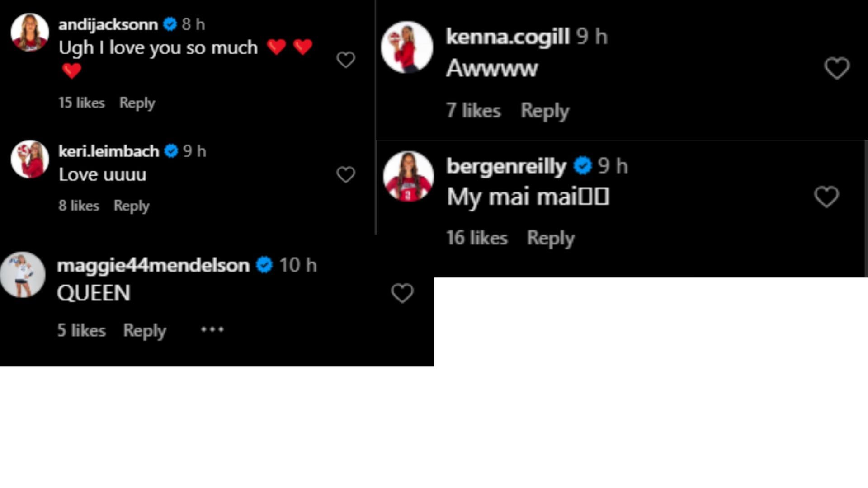Tap the heart on maggie44mendelson's QUEEN comment
Image resolution: width=868 pixels, height=488 pixels.
[402, 293]
